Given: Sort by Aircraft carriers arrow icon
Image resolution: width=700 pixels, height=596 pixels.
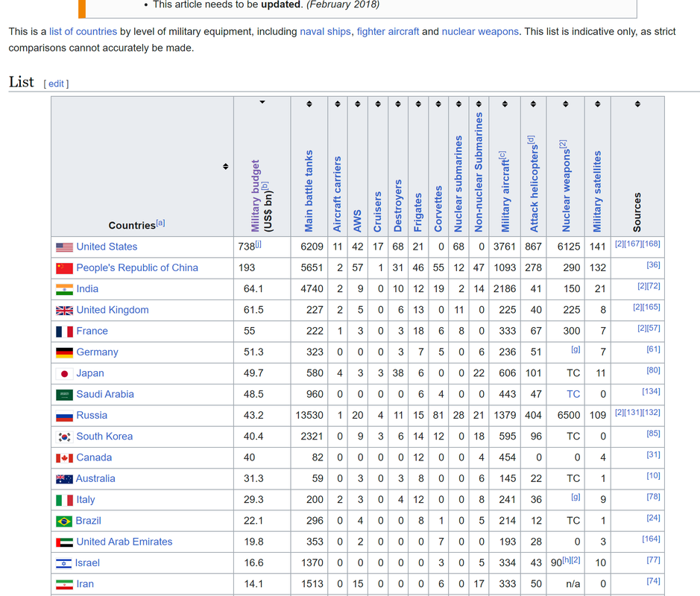Looking at the screenshot, I should click(x=338, y=104).
